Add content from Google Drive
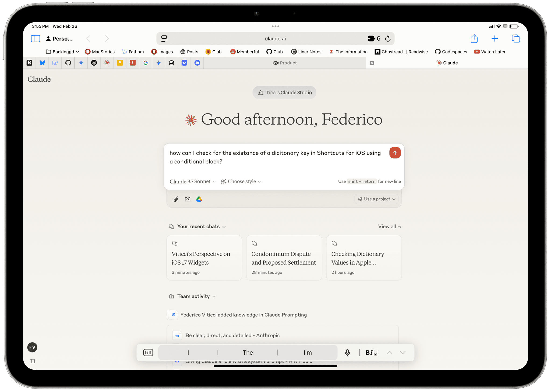 [x=199, y=199]
